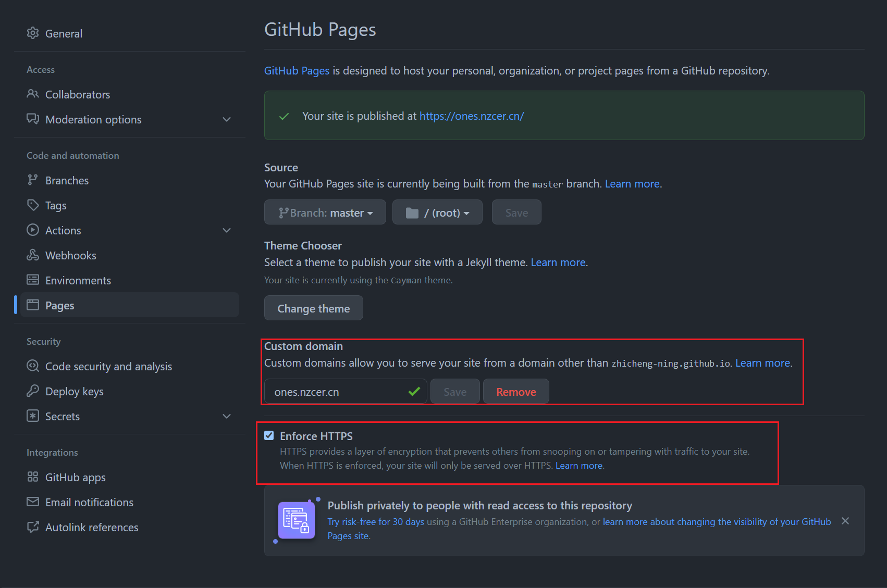The height and width of the screenshot is (588, 887).
Task: Open Autolink references settings
Action: click(92, 527)
